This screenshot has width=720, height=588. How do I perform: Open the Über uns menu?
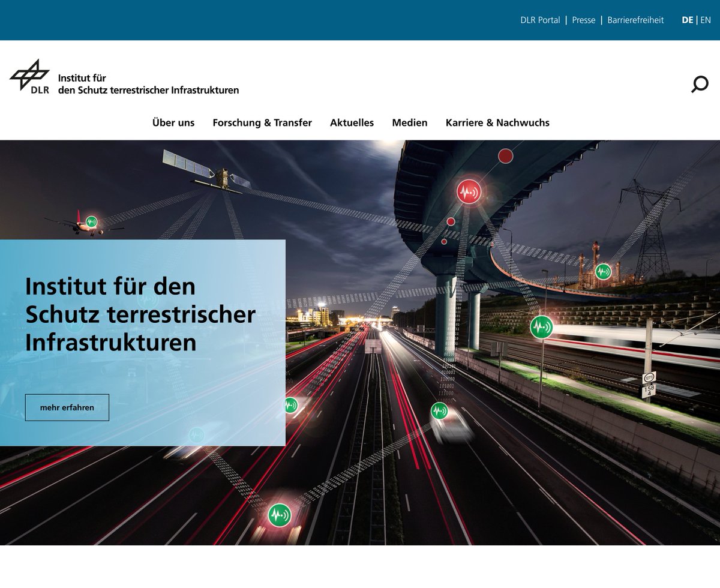173,122
